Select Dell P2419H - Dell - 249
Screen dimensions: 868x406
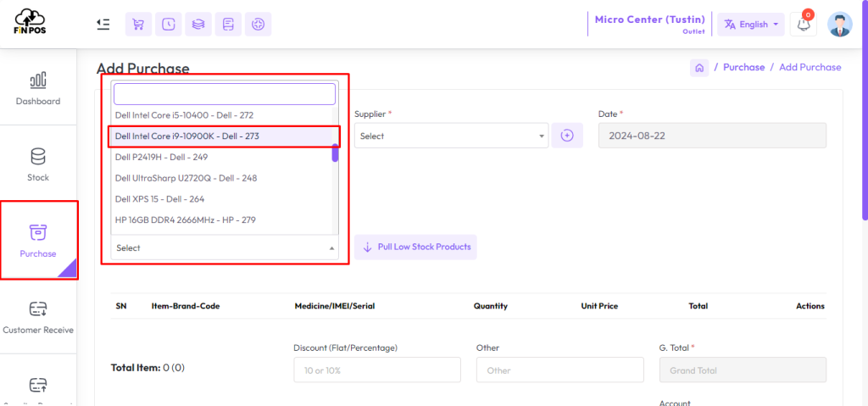click(221, 157)
